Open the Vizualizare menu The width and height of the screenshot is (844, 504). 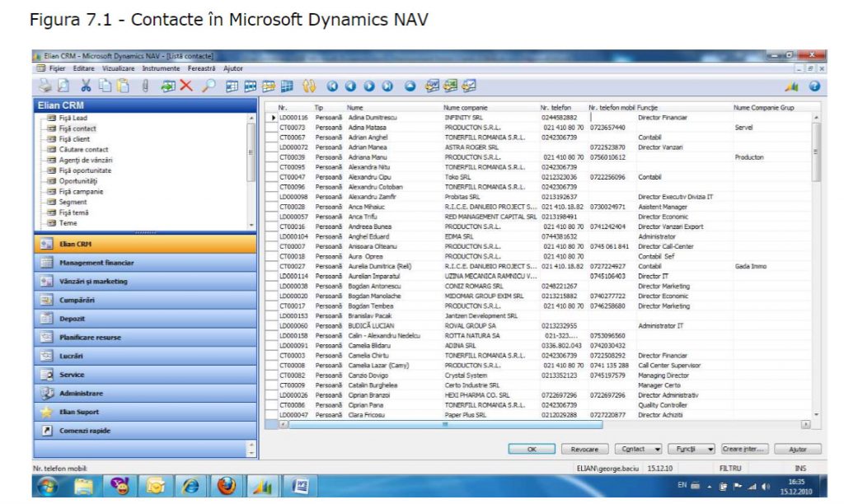(119, 68)
